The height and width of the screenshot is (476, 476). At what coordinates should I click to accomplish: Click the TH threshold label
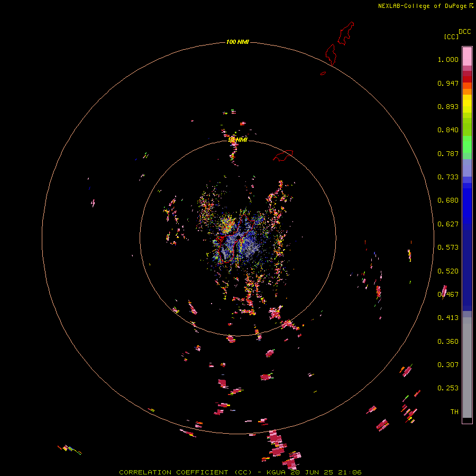click(454, 412)
